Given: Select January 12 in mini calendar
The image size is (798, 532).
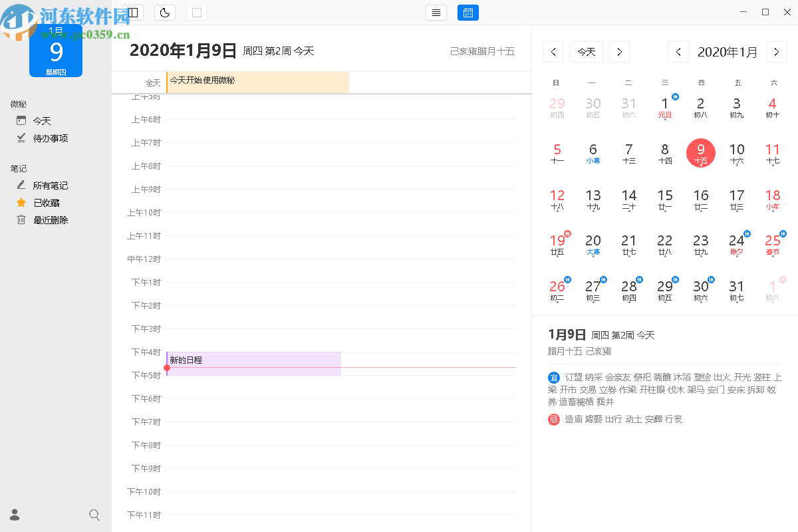Looking at the screenshot, I should point(557,199).
